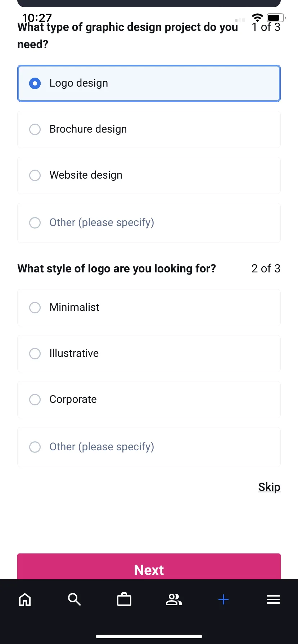
Task: Tap the battery status icon
Action: coord(276,17)
